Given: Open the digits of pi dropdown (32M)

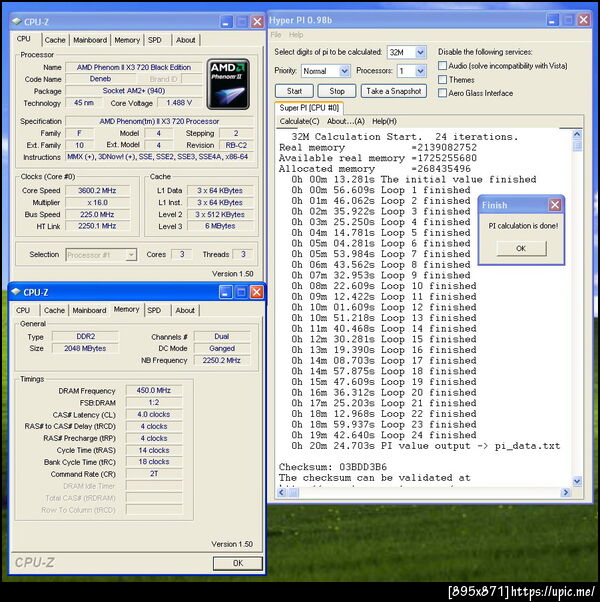Looking at the screenshot, I should tap(420, 52).
